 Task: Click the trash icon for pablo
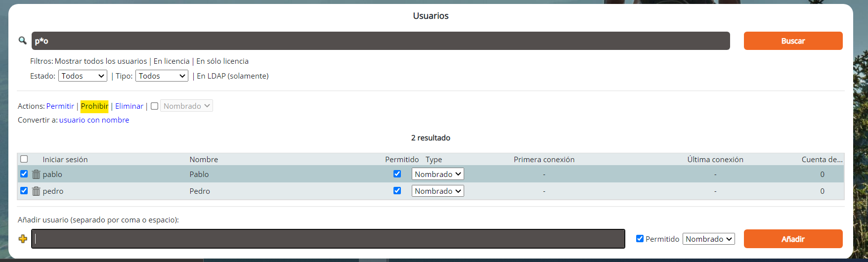pos(36,175)
